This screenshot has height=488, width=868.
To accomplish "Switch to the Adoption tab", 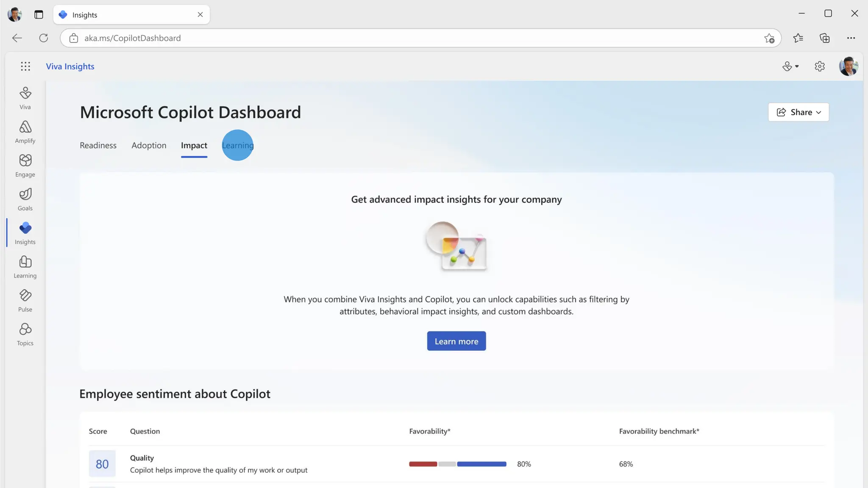I will pyautogui.click(x=149, y=145).
